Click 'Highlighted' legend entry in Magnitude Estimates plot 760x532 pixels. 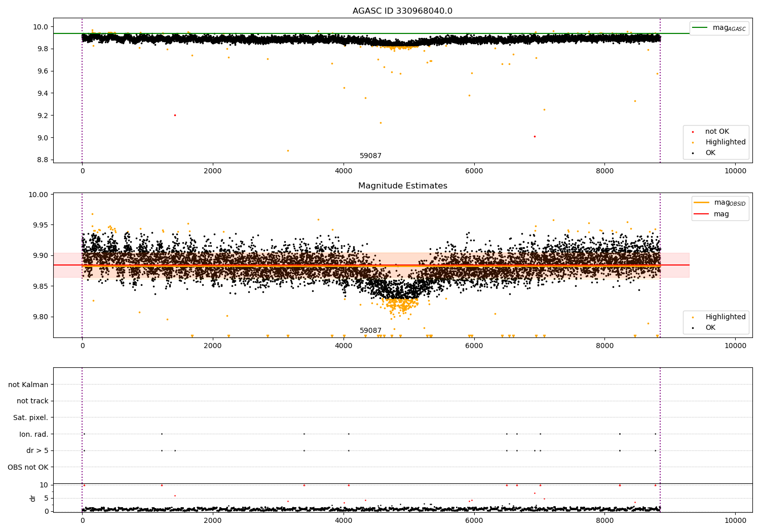[726, 317]
